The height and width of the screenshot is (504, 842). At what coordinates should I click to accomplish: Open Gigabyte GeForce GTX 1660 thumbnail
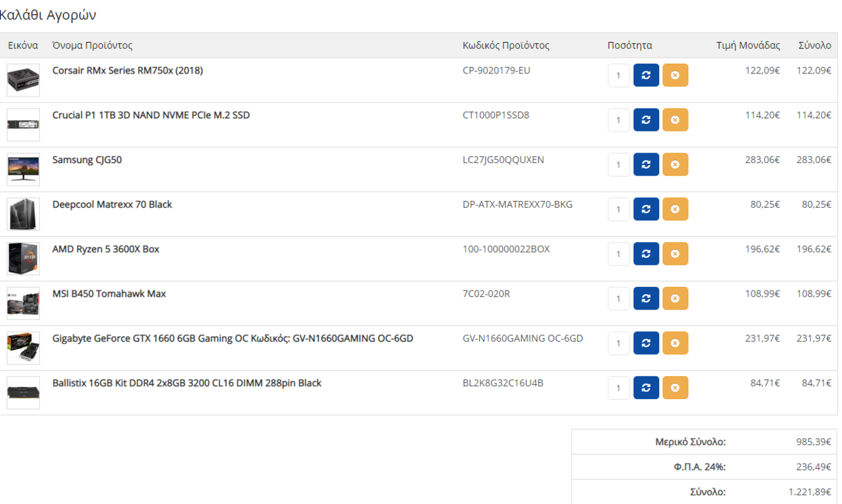[23, 348]
